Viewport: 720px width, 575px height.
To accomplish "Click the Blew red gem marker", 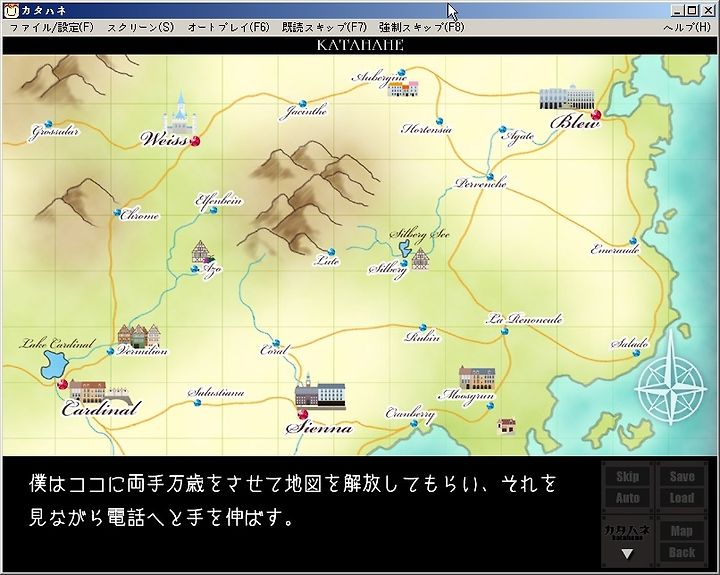I will click(x=596, y=115).
